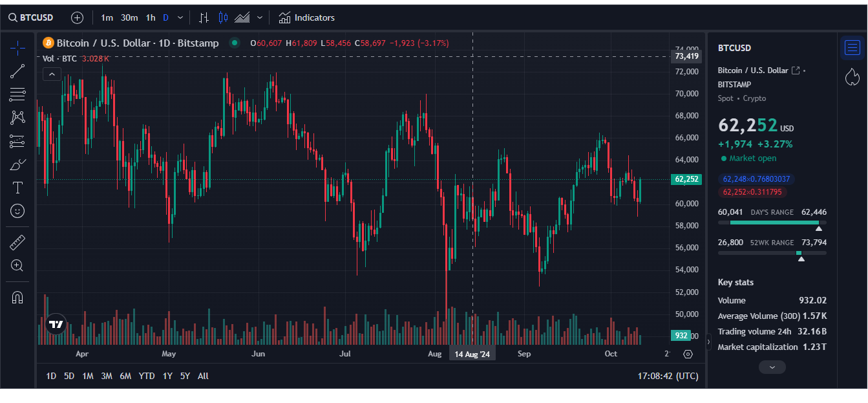Select the XABCD pattern tool
Image resolution: width=868 pixels, height=403 pixels.
[x=17, y=118]
